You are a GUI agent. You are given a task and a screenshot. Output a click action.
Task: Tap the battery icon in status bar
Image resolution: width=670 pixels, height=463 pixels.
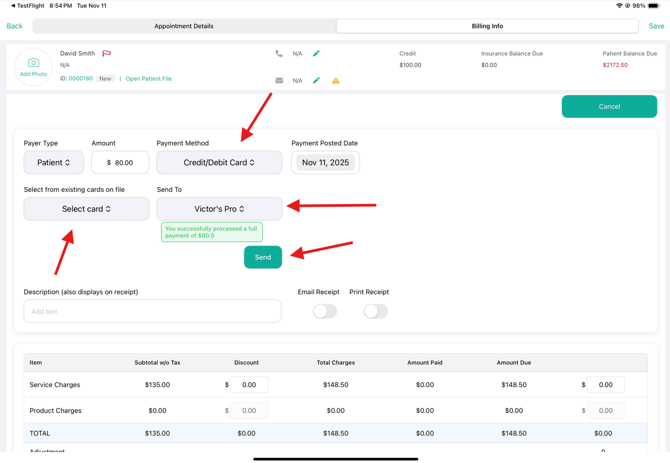pyautogui.click(x=653, y=6)
